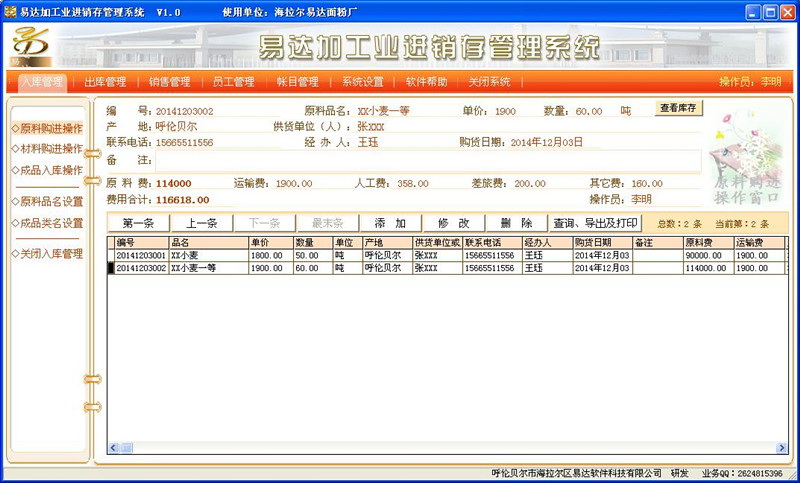Open the 出库管理 menu tab
Screen dimensions: 800x483
[x=105, y=82]
